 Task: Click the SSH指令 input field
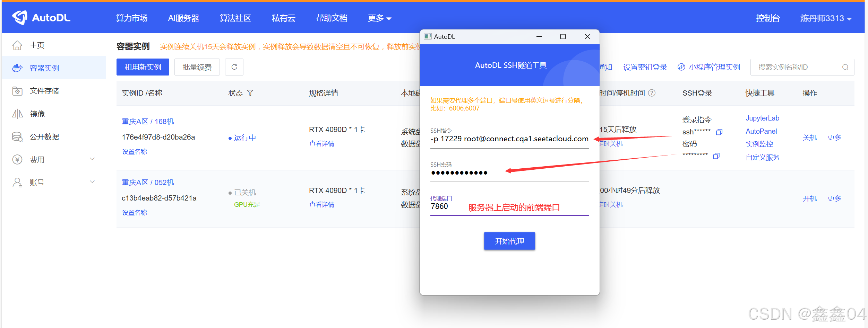(x=509, y=139)
